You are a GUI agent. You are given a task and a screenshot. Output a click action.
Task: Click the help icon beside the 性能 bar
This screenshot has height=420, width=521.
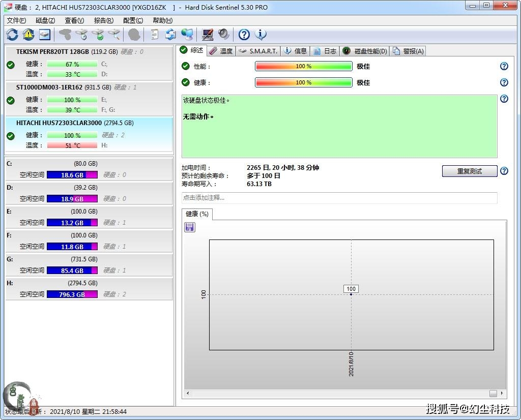504,66
